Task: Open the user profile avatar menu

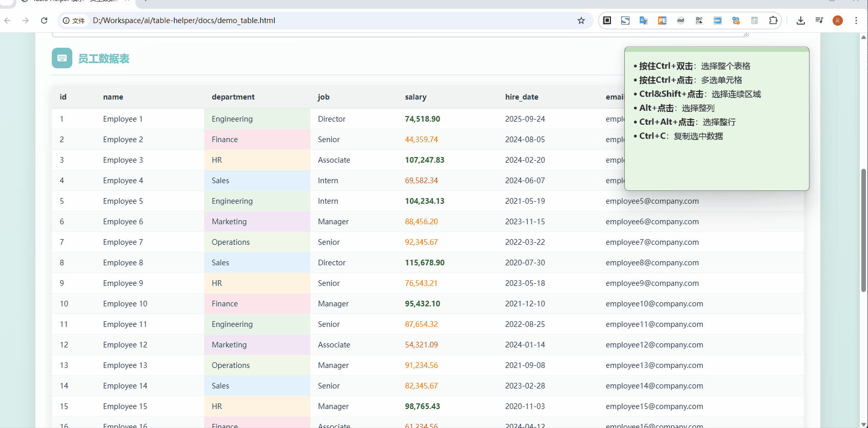Action: [x=838, y=21]
